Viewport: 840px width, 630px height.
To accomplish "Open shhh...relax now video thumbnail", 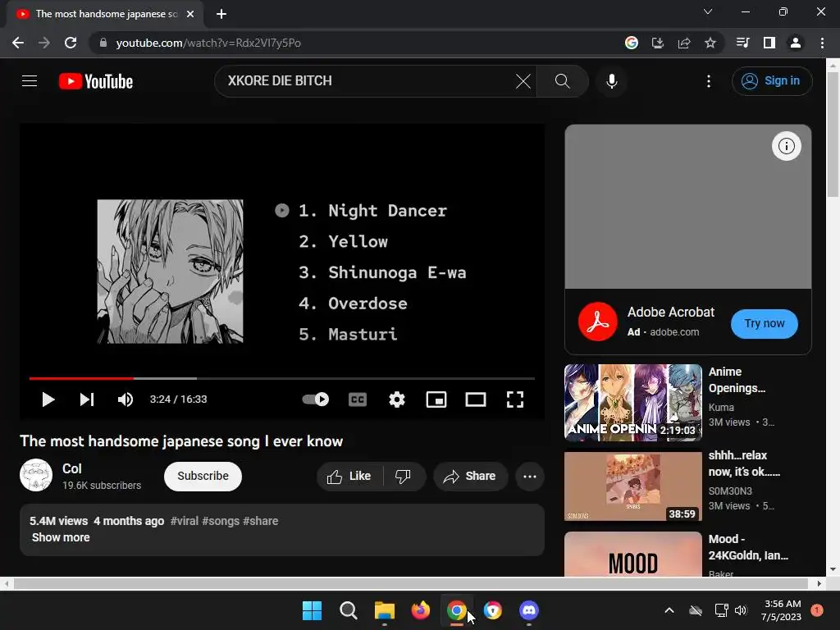I will tap(633, 486).
